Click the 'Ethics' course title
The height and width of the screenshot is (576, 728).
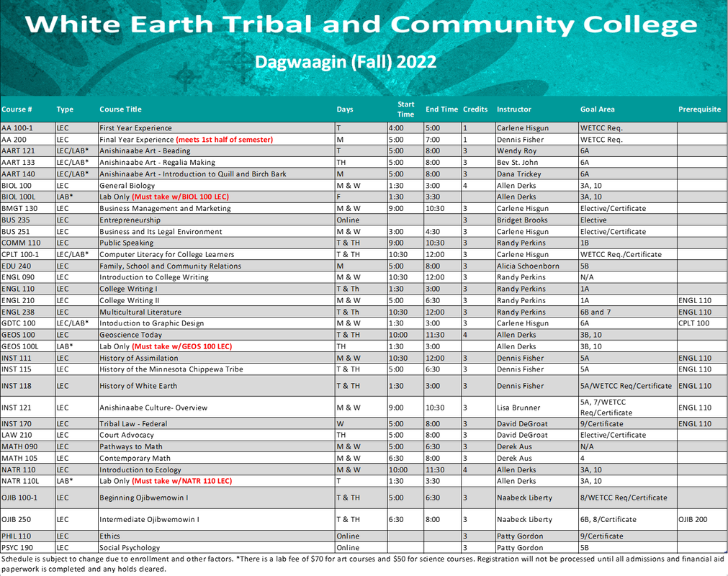[109, 536]
